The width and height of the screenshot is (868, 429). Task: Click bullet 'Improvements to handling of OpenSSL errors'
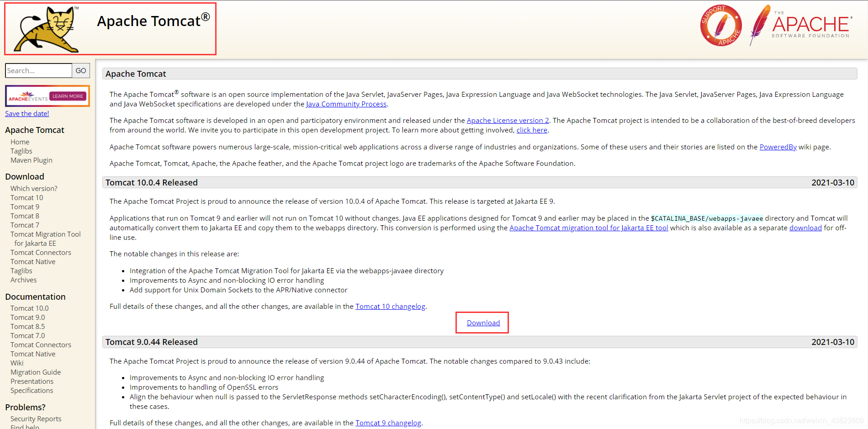pyautogui.click(x=204, y=387)
